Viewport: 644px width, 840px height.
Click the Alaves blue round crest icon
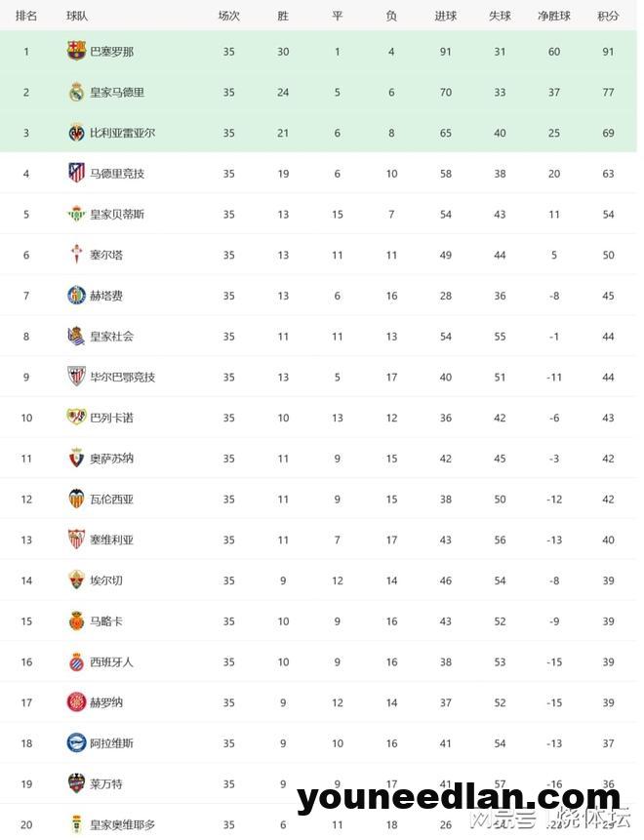pyautogui.click(x=76, y=743)
